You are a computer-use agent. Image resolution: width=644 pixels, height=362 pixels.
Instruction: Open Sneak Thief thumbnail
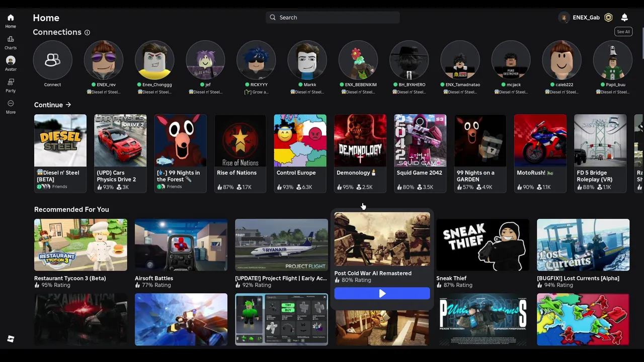pyautogui.click(x=482, y=245)
